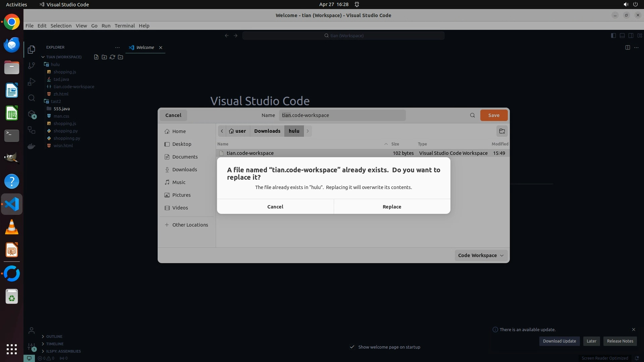Open Thunderbird from the Ubuntu dock

tap(12, 45)
